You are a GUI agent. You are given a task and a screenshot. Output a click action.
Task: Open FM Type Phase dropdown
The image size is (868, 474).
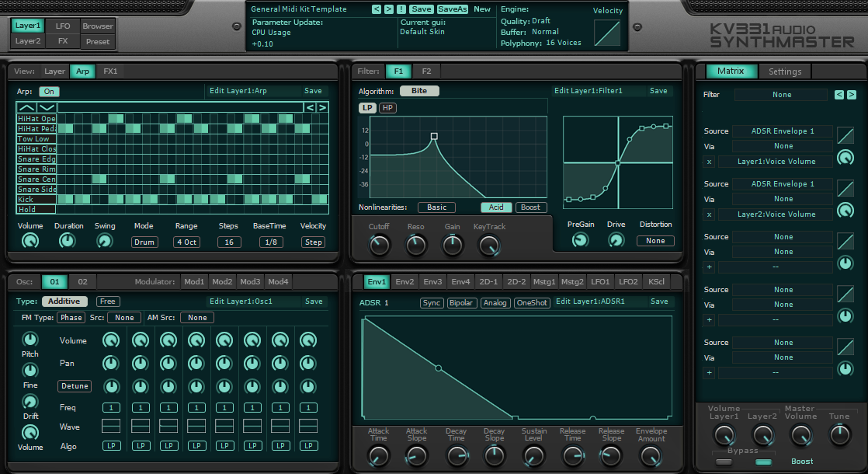tap(71, 317)
